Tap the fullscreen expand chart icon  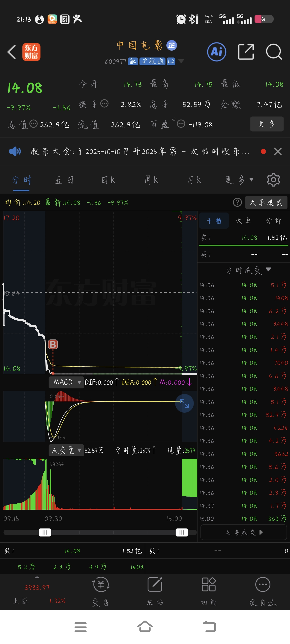pyautogui.click(x=184, y=403)
